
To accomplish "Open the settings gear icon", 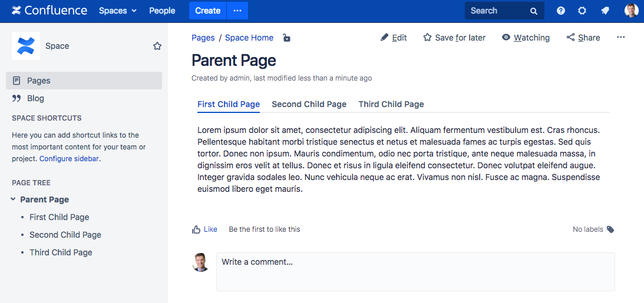I will (582, 11).
